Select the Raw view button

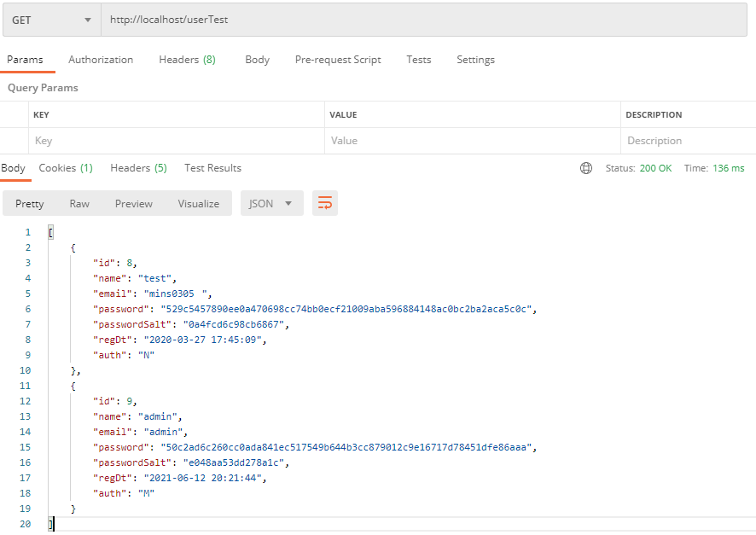tap(79, 203)
